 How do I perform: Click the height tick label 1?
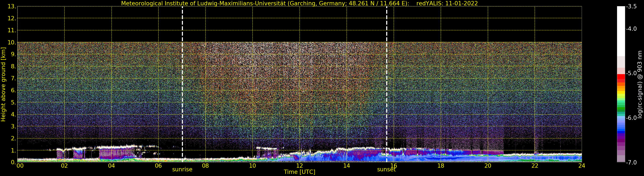tap(13, 150)
